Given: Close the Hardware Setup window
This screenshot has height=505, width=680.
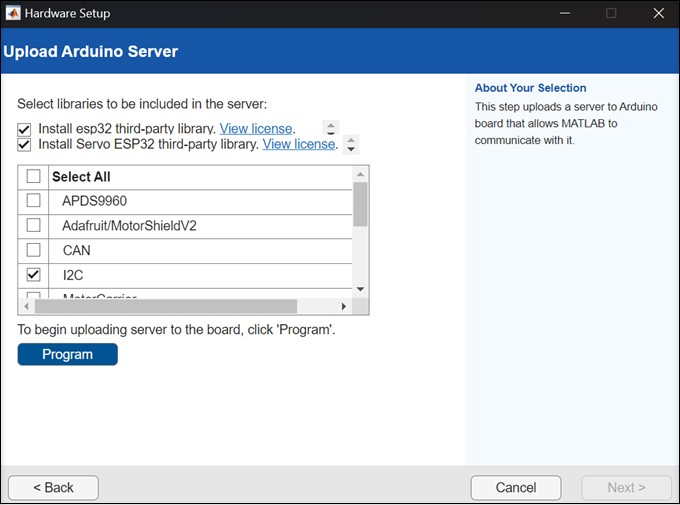Looking at the screenshot, I should [657, 14].
